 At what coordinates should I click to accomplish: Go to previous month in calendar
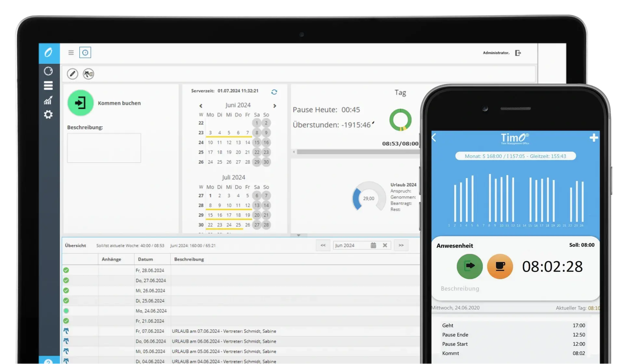(201, 106)
